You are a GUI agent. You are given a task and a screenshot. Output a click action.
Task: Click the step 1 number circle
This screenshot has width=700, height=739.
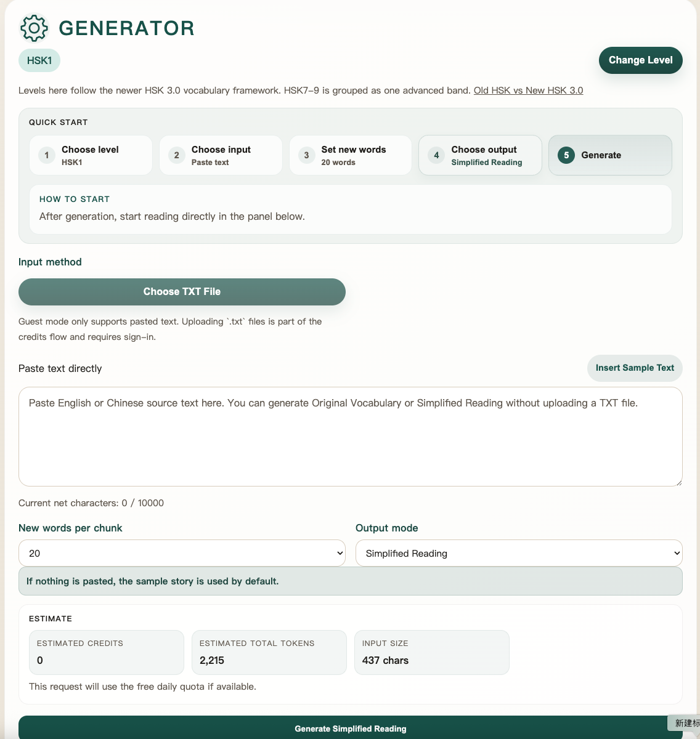click(x=47, y=155)
